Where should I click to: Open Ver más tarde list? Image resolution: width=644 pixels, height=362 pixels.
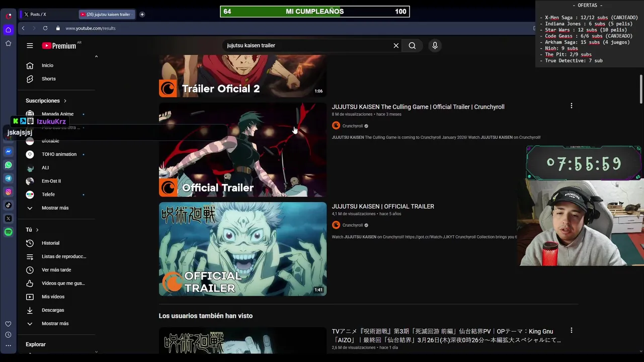pos(56,270)
